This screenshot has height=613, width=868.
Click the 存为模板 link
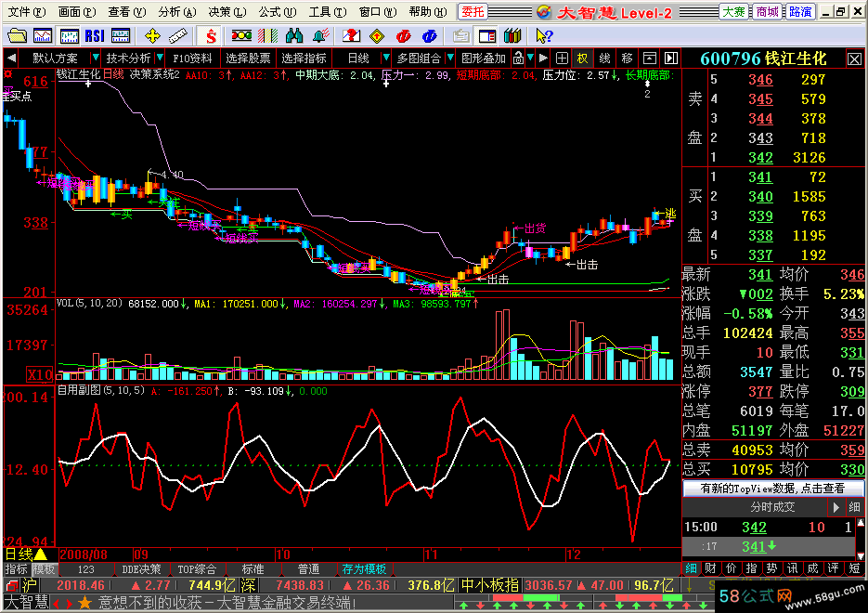tap(364, 569)
